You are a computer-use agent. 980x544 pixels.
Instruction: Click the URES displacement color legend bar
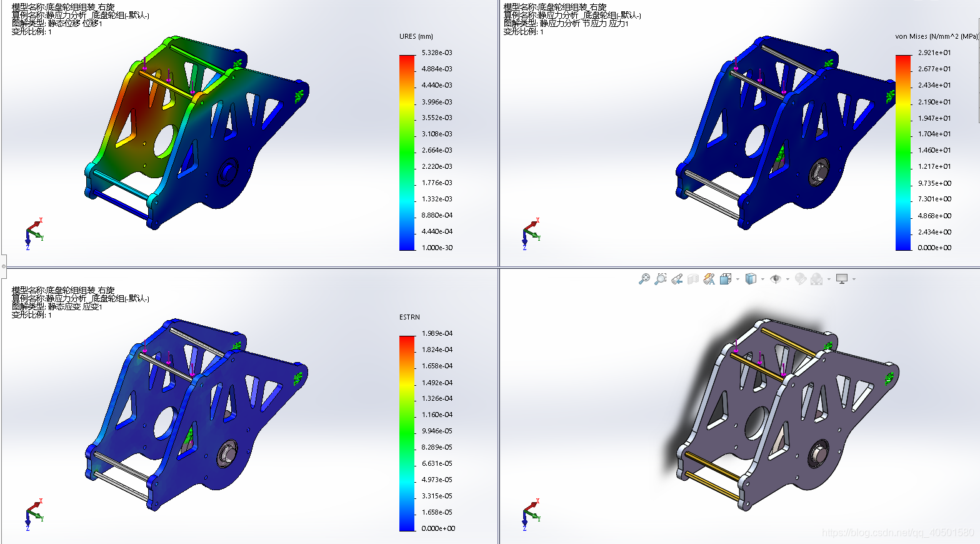[407, 153]
